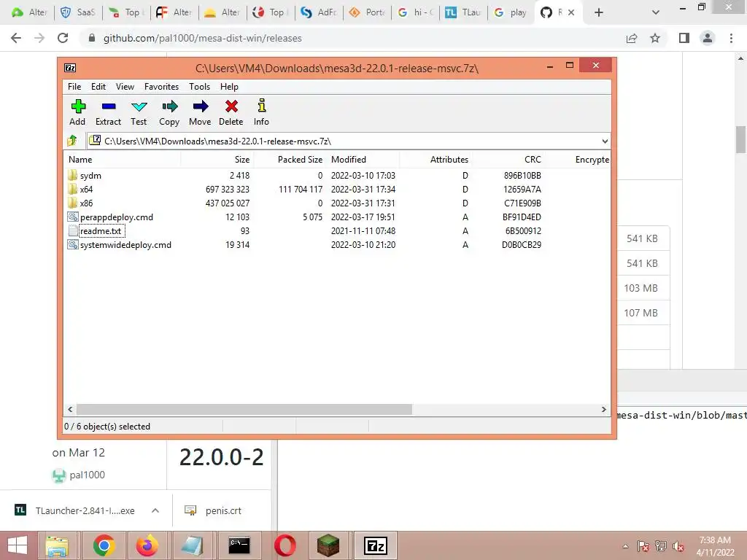Click the 107 MB asset size

coord(640,313)
